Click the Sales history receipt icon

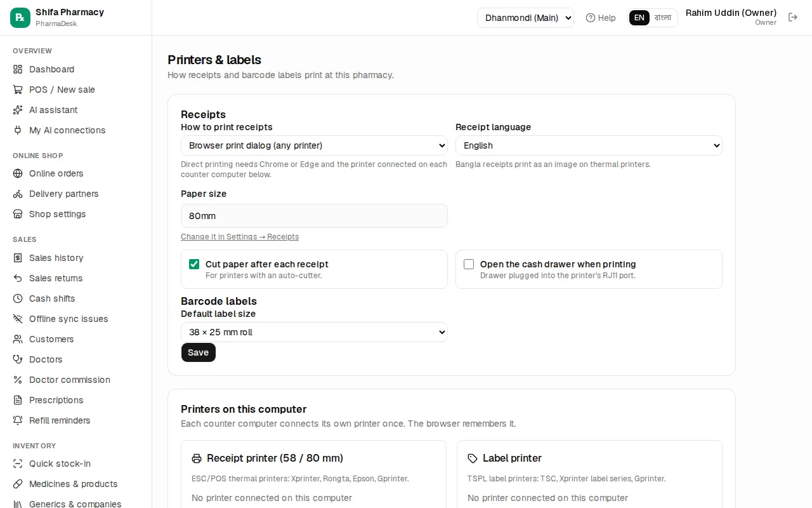click(18, 258)
